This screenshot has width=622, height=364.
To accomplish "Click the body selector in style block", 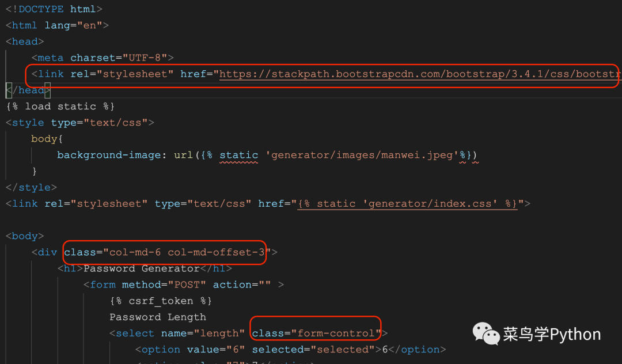I will (x=44, y=139).
